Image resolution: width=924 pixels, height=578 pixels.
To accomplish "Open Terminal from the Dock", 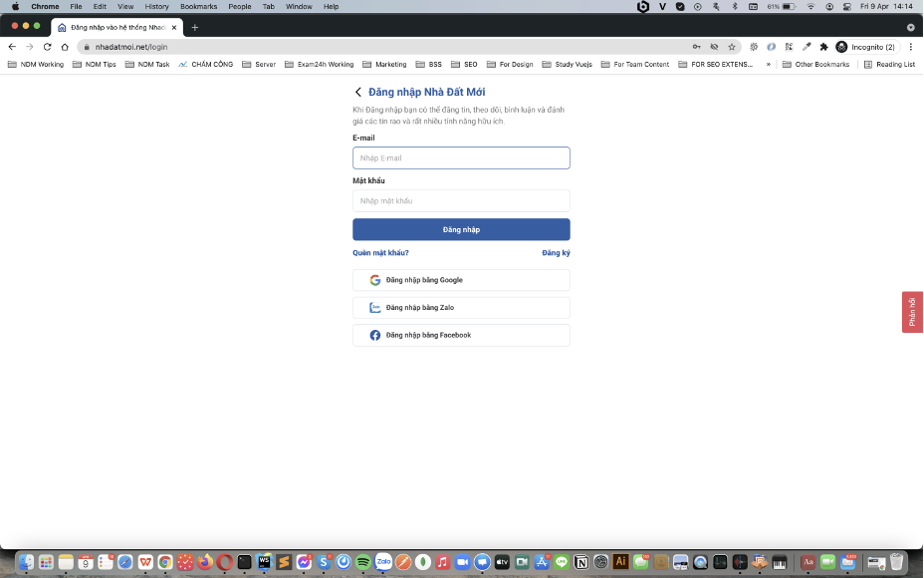I will tap(244, 562).
